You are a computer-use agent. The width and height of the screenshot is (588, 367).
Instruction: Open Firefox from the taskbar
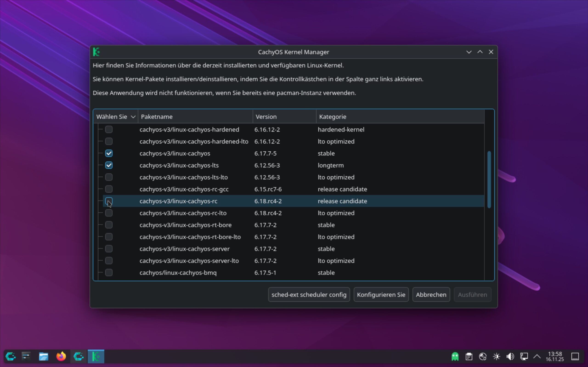click(x=61, y=356)
